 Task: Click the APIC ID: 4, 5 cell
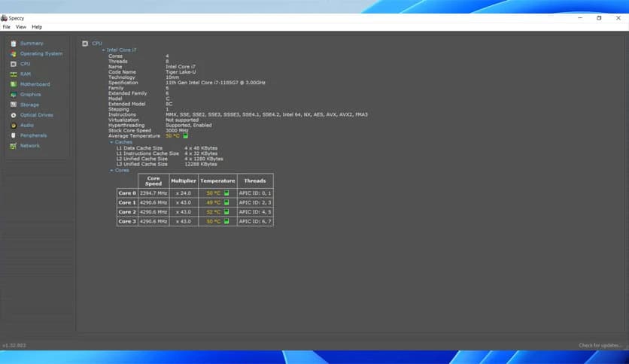(x=255, y=211)
